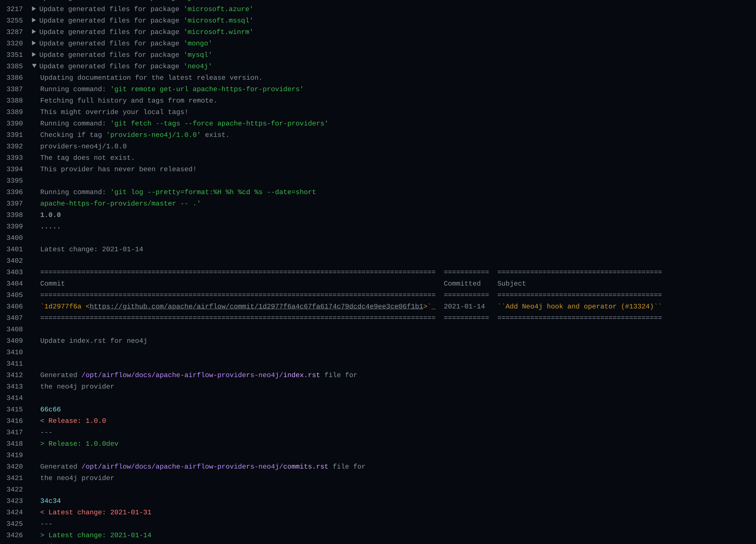The image size is (756, 544).
Task: Click line number 3217
Action: click(15, 9)
